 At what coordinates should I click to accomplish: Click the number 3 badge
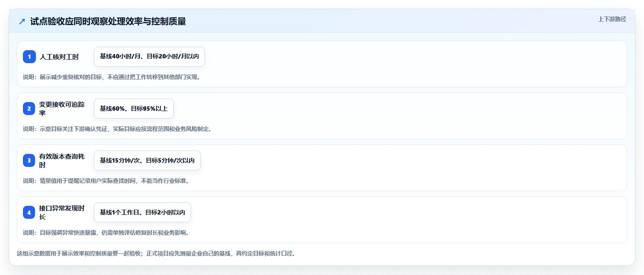tap(29, 160)
